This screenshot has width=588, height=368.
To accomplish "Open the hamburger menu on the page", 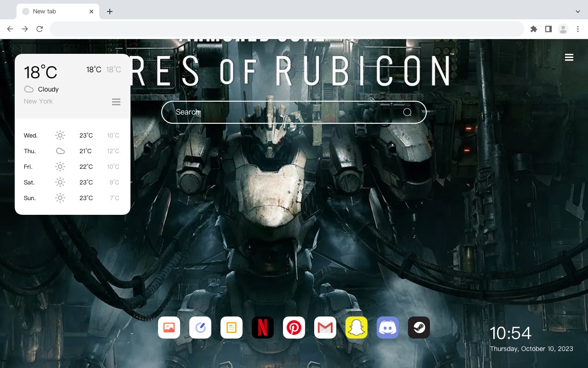I will 569,57.
